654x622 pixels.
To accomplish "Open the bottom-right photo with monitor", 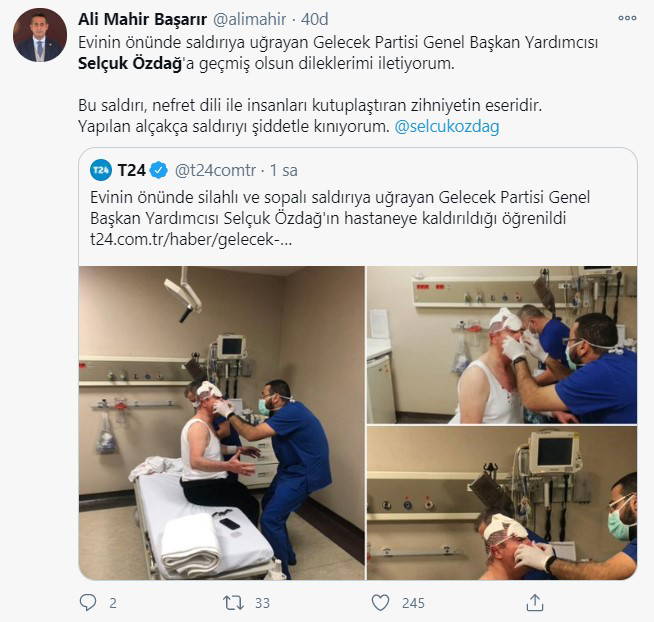I will [502, 503].
